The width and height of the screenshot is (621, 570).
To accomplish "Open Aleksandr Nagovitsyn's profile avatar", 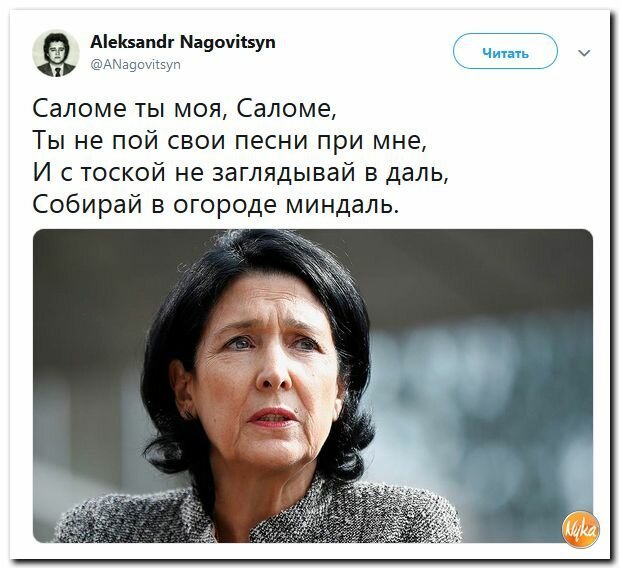I will [x=55, y=53].
